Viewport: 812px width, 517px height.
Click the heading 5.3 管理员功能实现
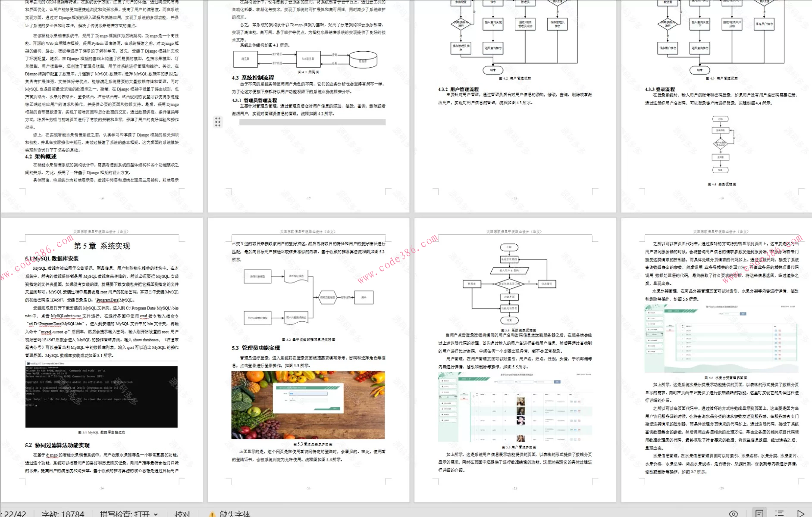pyautogui.click(x=256, y=348)
